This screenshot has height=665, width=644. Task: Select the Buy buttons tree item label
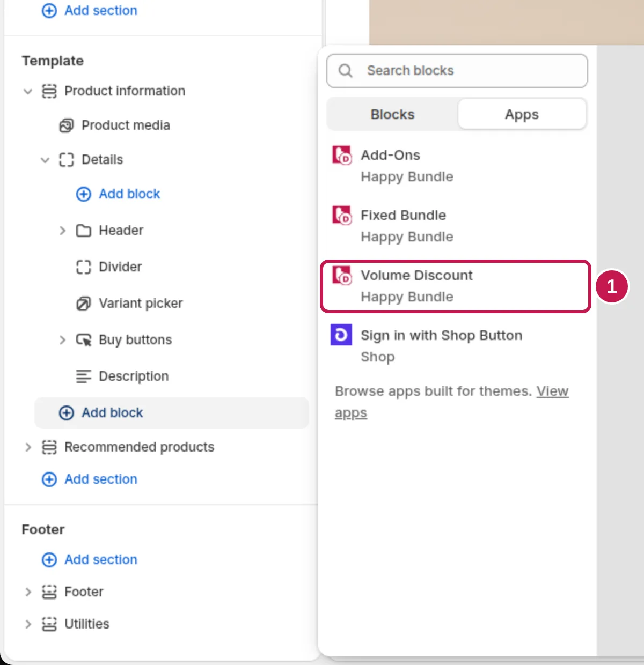click(135, 340)
